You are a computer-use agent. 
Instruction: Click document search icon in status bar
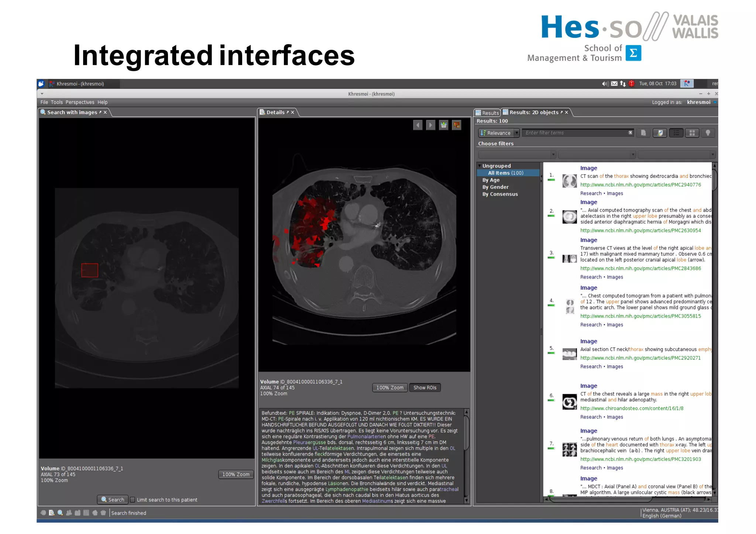pos(52,513)
